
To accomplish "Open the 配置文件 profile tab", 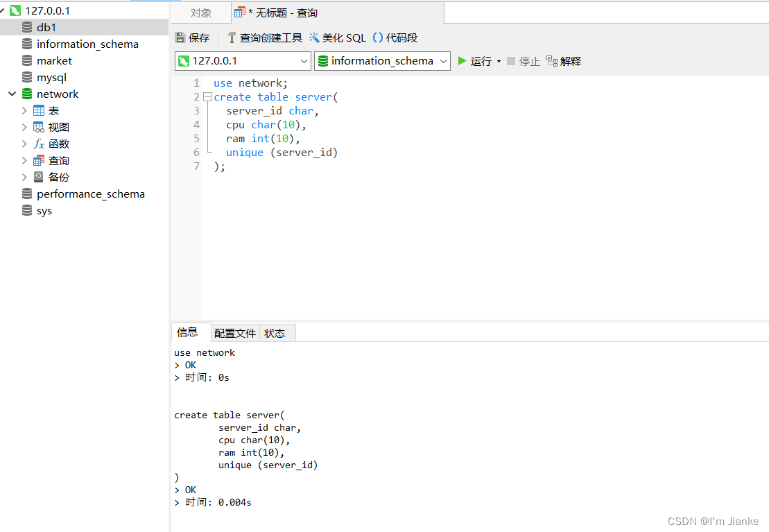I will (x=235, y=333).
